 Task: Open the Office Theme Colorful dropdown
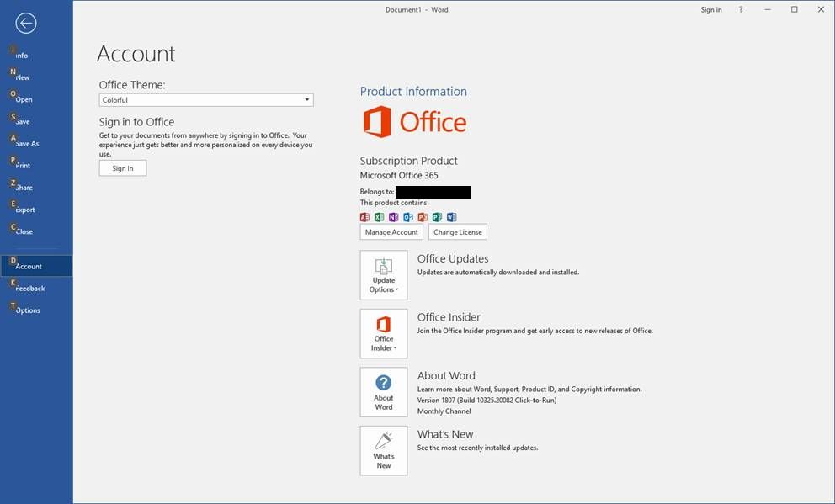pyautogui.click(x=206, y=100)
